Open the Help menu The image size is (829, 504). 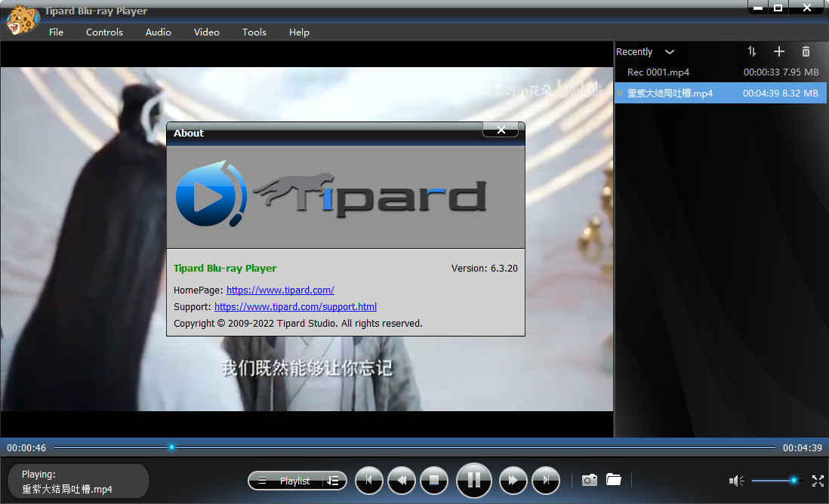click(299, 32)
